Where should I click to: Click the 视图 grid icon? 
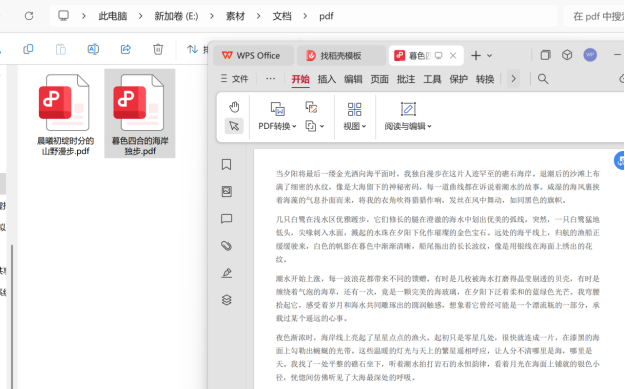(x=354, y=109)
